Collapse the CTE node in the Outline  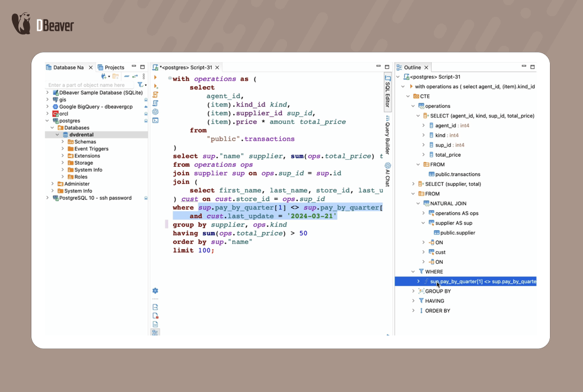click(x=408, y=96)
